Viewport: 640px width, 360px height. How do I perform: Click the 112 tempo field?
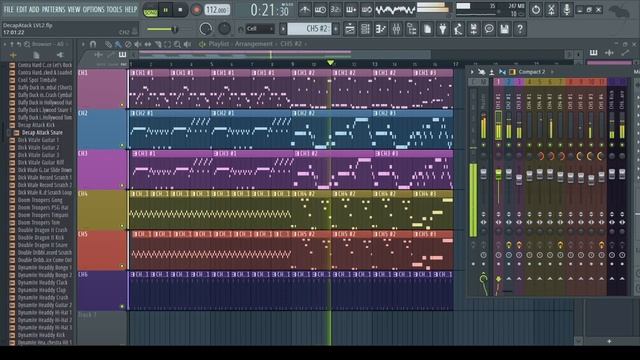(x=217, y=10)
